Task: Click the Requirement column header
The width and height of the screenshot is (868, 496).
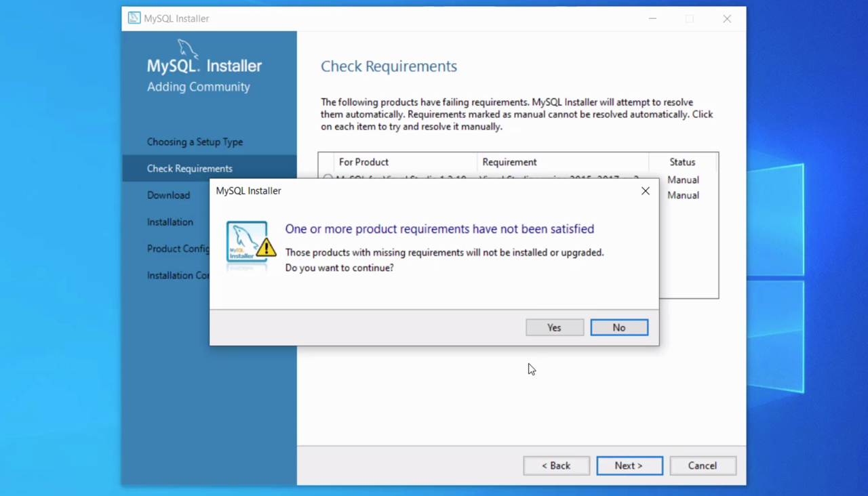Action: (509, 162)
